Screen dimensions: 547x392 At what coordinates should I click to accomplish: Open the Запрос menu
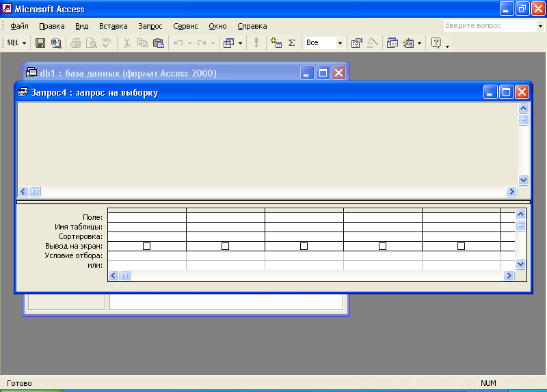click(150, 26)
